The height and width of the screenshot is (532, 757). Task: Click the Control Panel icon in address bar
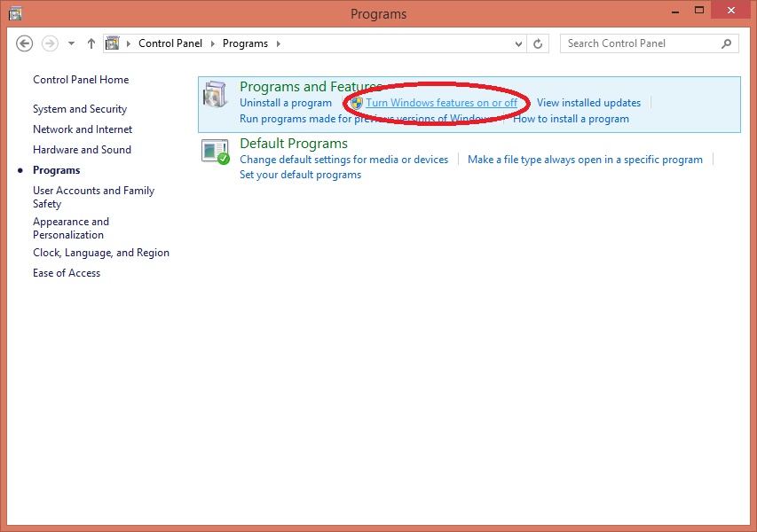click(x=112, y=43)
